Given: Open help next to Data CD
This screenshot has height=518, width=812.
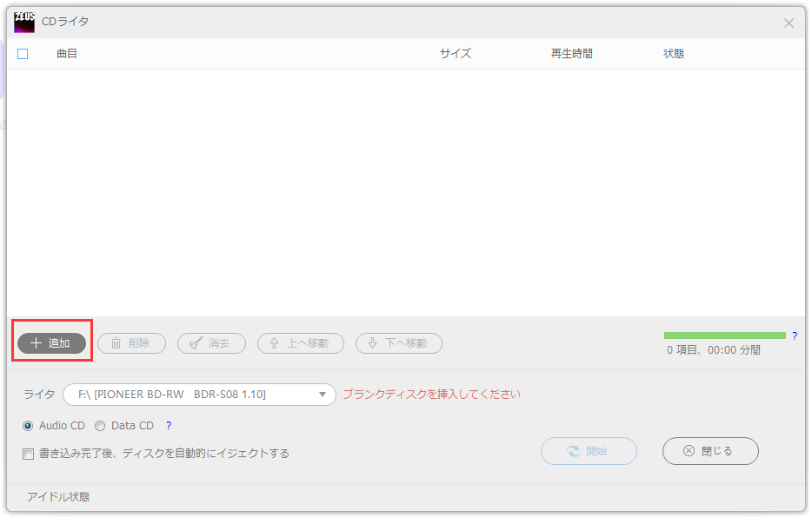Looking at the screenshot, I should 169,425.
